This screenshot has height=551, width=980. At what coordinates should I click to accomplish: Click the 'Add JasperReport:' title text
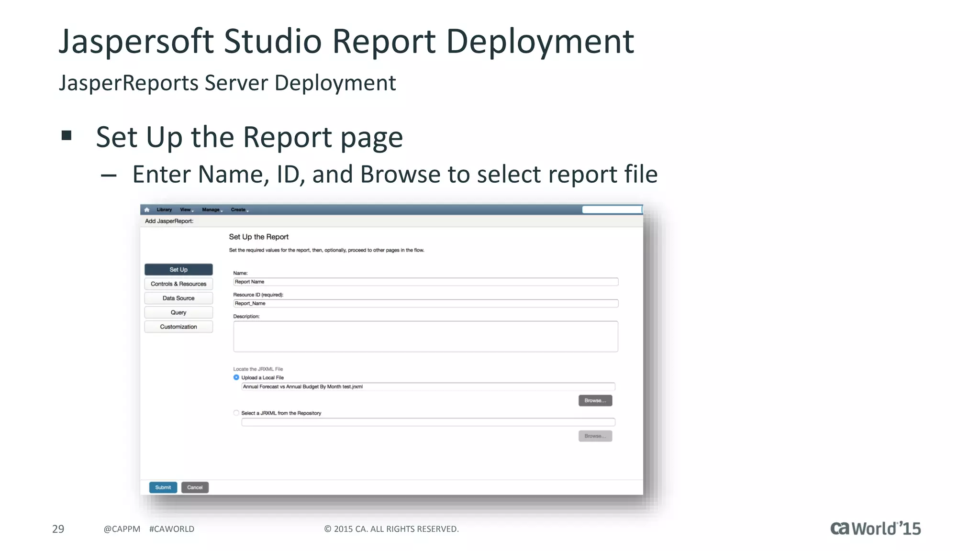pos(169,221)
